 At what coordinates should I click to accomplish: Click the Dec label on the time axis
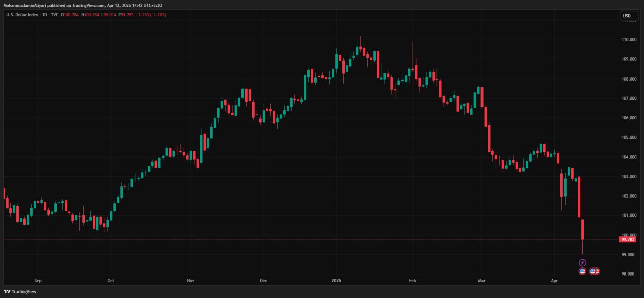262,280
